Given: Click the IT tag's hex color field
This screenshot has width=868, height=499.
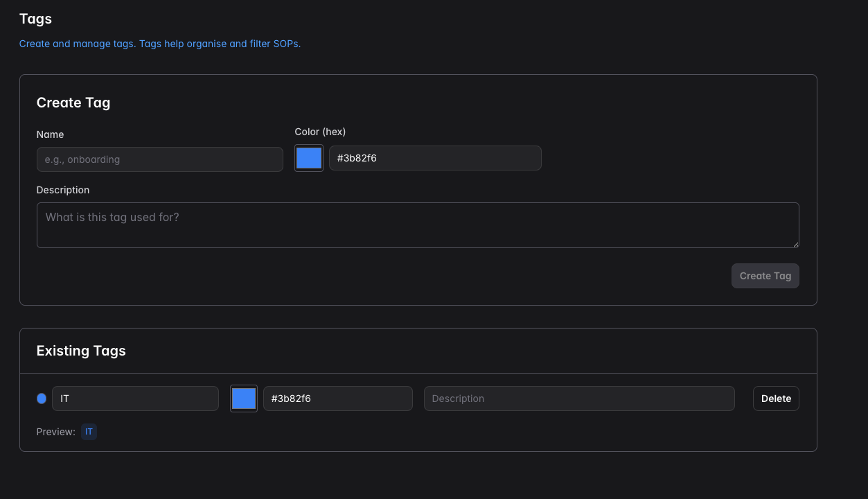Looking at the screenshot, I should click(x=337, y=399).
